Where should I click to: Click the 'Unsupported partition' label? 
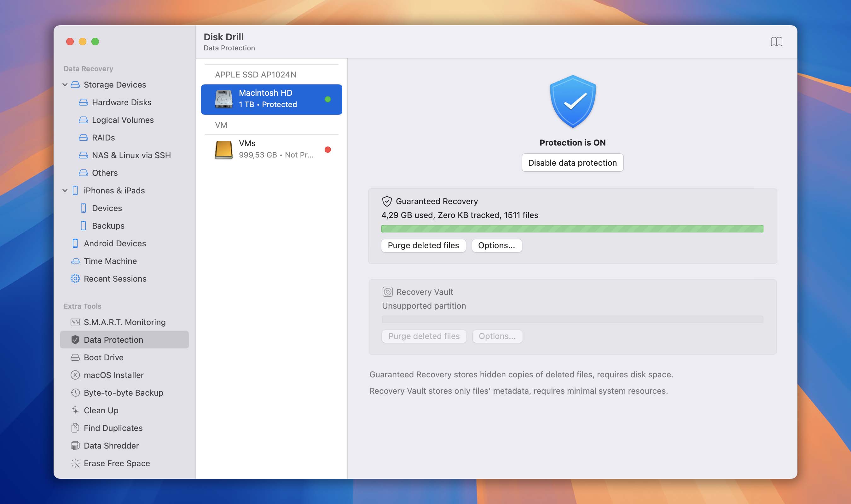click(x=424, y=306)
